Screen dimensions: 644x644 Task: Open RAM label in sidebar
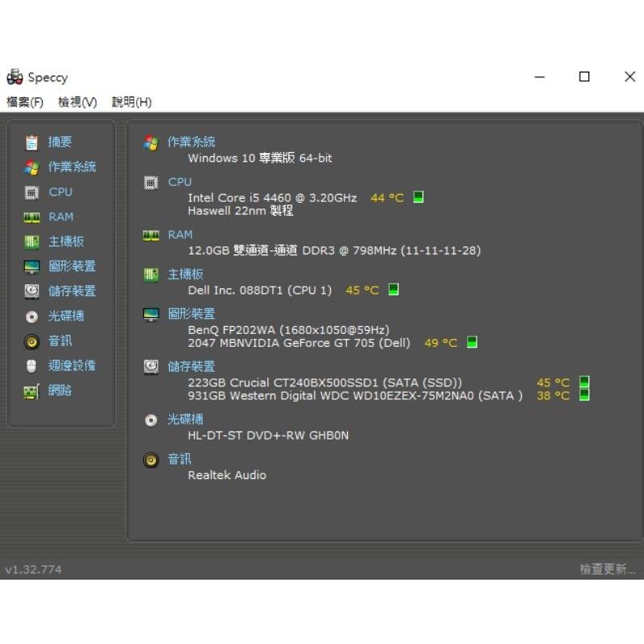coord(61,217)
